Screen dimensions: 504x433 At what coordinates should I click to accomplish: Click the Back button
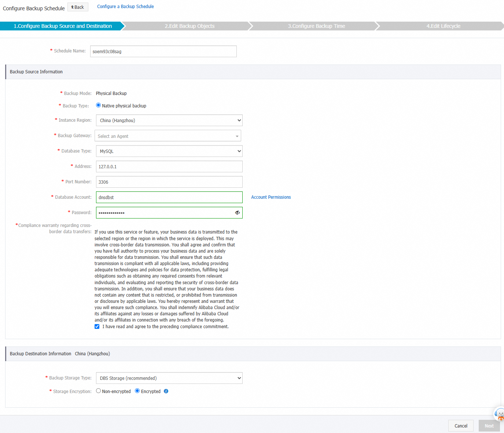[x=78, y=7]
